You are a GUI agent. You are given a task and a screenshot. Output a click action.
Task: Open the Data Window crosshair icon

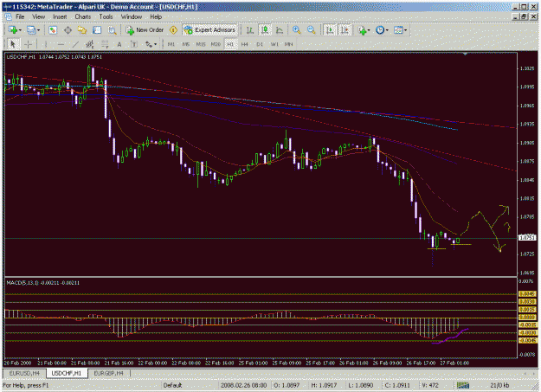click(x=68, y=30)
